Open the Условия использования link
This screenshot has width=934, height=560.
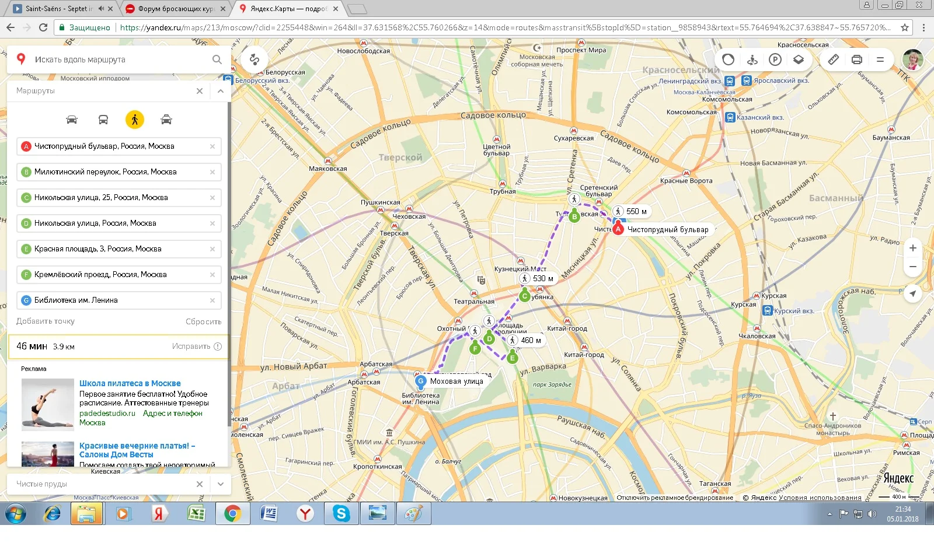point(820,498)
